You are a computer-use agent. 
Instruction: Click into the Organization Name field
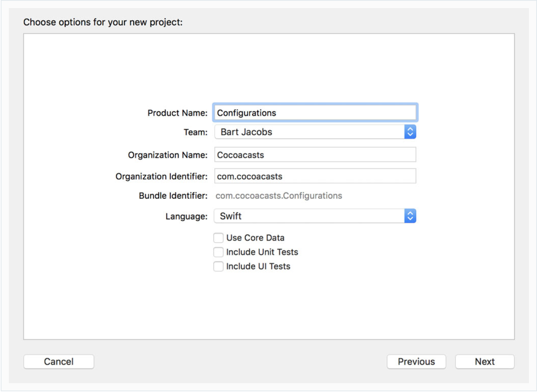pos(315,155)
